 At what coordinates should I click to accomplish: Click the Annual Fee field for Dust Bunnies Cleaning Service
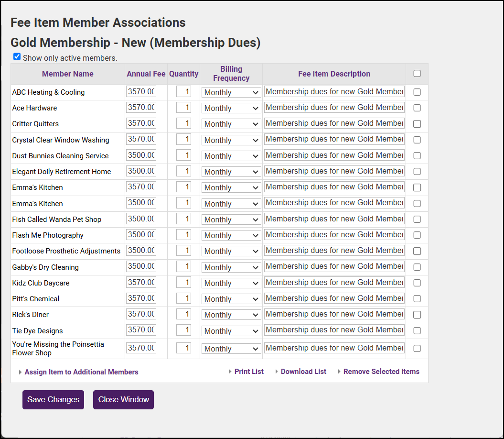click(x=141, y=155)
